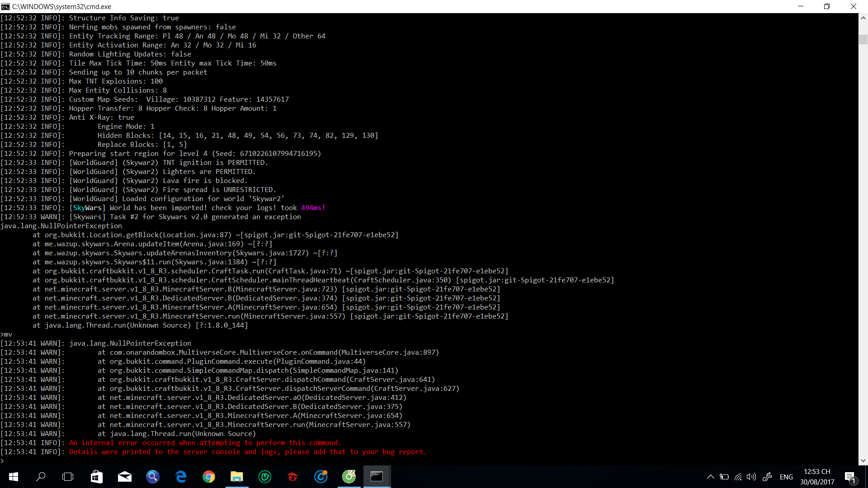Image resolution: width=868 pixels, height=488 pixels.
Task: Open Google Chrome from taskbar
Action: coord(208,477)
